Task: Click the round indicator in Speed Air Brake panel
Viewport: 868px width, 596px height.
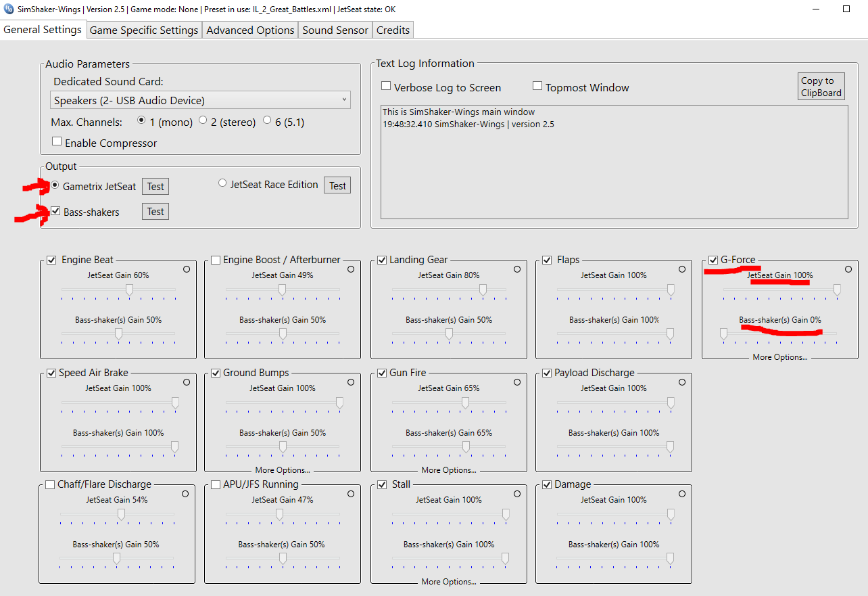Action: coord(187,382)
